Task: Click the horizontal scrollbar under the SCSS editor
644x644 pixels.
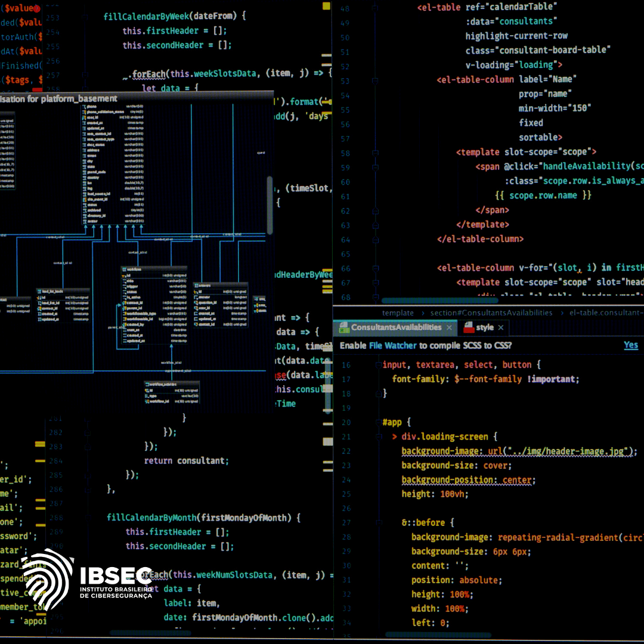Action: pos(438,635)
